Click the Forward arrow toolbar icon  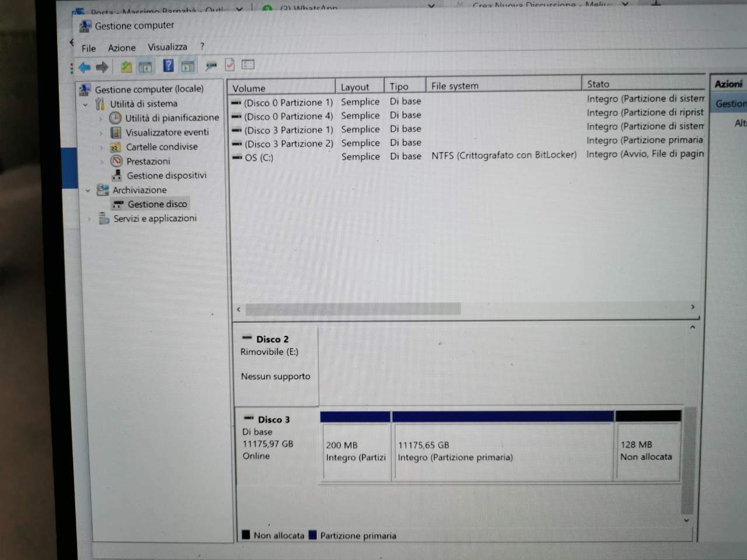click(x=102, y=67)
